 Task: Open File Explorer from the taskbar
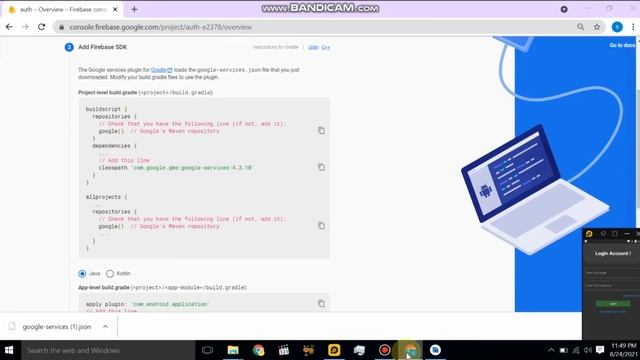coord(233,350)
